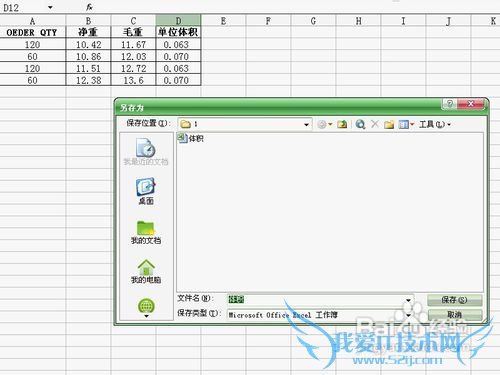This screenshot has height=375, width=500.
Task: Click the Back navigation icon in Save As dialog
Action: pyautogui.click(x=322, y=124)
